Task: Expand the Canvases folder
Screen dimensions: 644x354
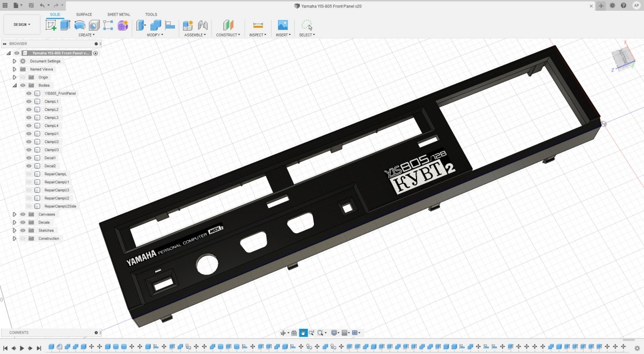Action: pos(14,214)
